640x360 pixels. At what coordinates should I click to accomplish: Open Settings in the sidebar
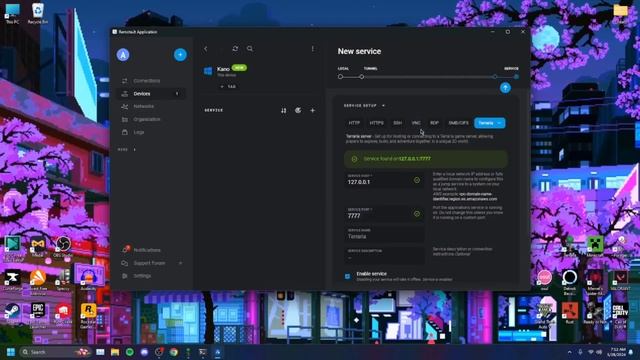(x=151, y=276)
